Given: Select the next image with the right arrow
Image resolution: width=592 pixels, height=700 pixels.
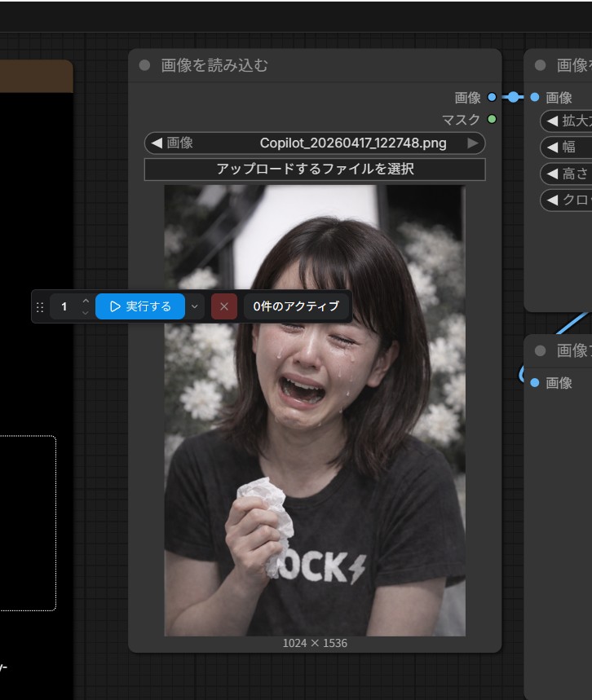Looking at the screenshot, I should (473, 143).
